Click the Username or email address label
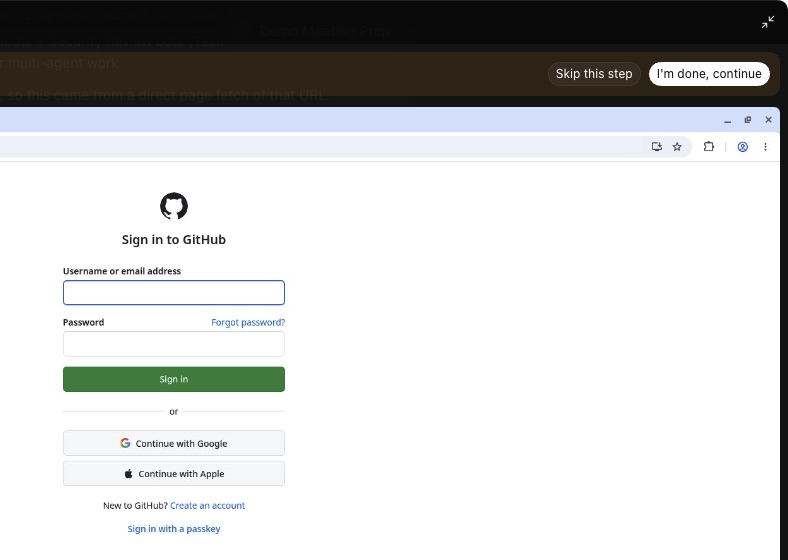This screenshot has height=560, width=788. tap(122, 271)
